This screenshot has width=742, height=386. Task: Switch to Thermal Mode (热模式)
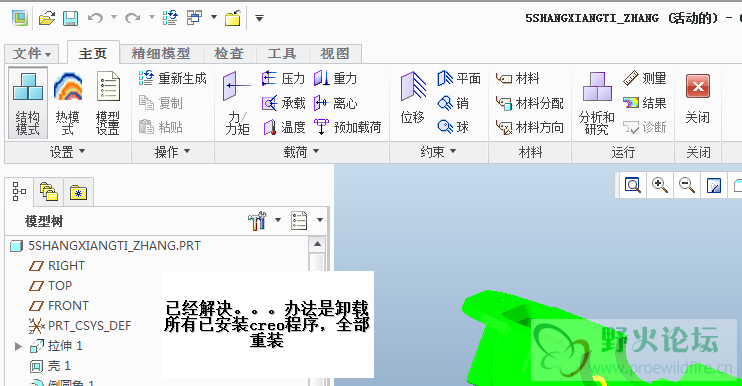tap(68, 103)
